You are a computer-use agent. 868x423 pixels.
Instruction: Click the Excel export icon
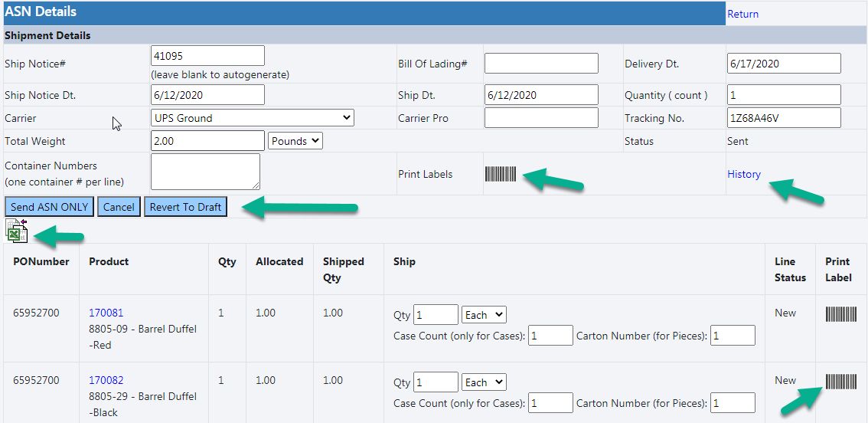17,231
